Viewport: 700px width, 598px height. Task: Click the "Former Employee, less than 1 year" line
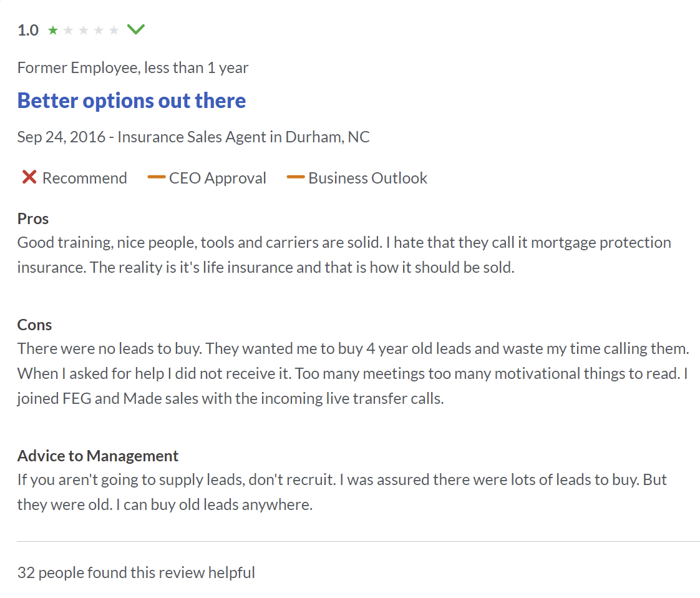pyautogui.click(x=133, y=68)
